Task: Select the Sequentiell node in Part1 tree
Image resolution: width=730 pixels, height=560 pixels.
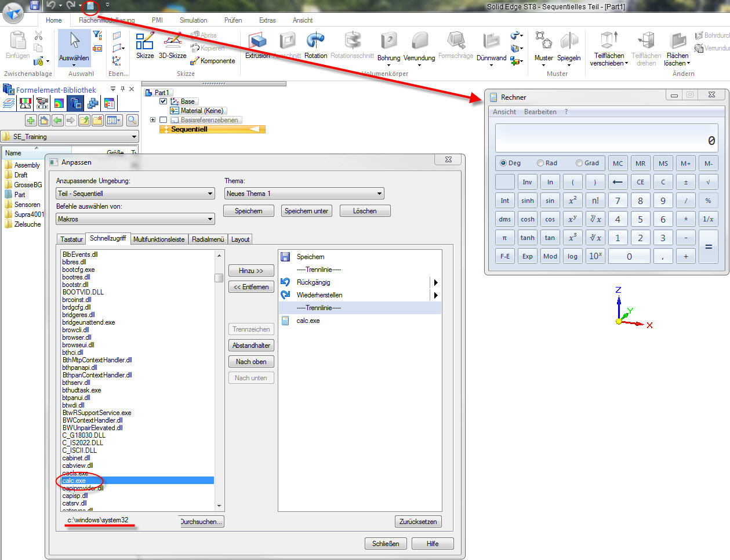Action: (x=212, y=129)
